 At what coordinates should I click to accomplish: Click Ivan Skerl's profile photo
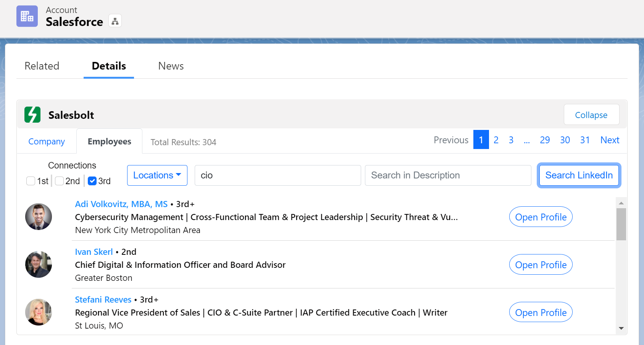pos(39,264)
